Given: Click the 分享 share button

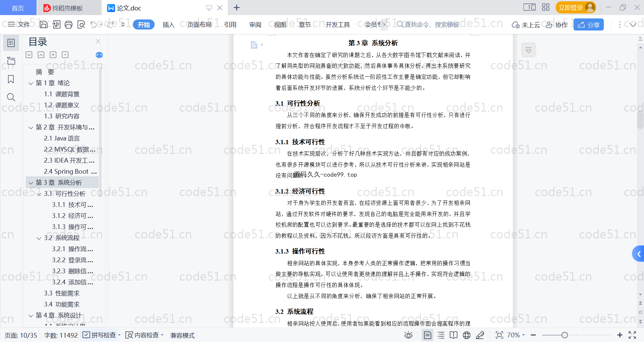Looking at the screenshot, I should [589, 24].
